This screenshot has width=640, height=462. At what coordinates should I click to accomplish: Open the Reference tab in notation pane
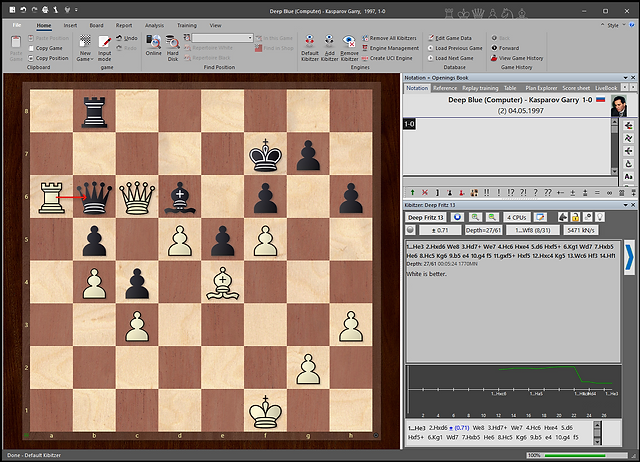[445, 88]
